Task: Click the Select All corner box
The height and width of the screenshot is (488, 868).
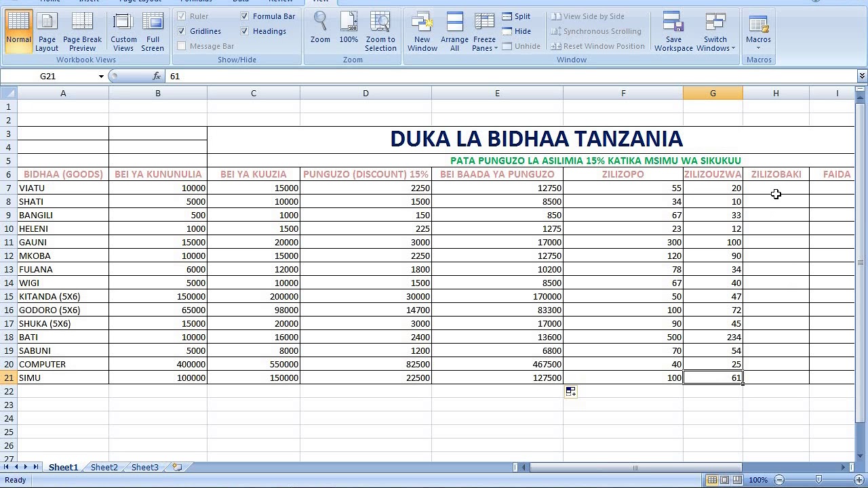Action: [x=8, y=93]
